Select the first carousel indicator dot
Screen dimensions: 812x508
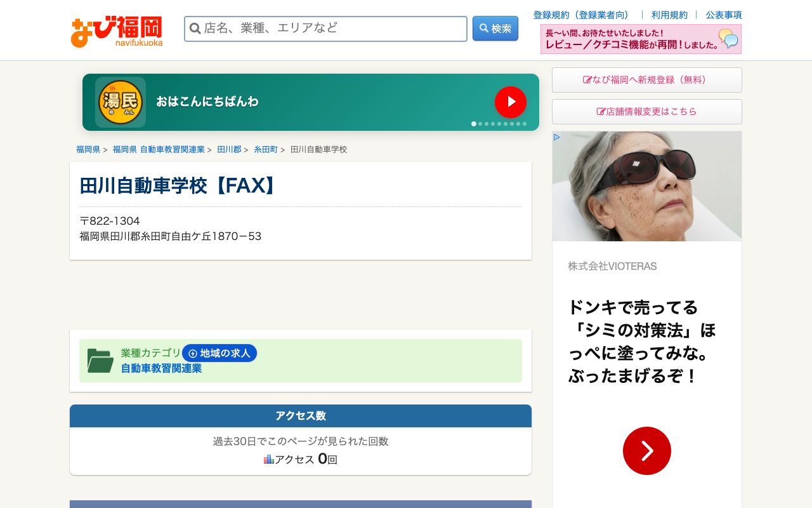474,124
